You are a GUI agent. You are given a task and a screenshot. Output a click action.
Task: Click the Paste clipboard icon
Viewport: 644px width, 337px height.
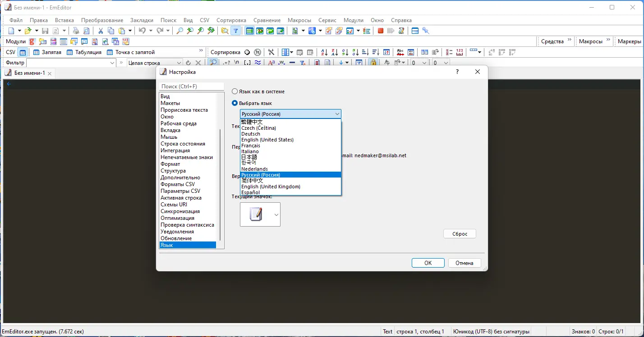tap(122, 31)
